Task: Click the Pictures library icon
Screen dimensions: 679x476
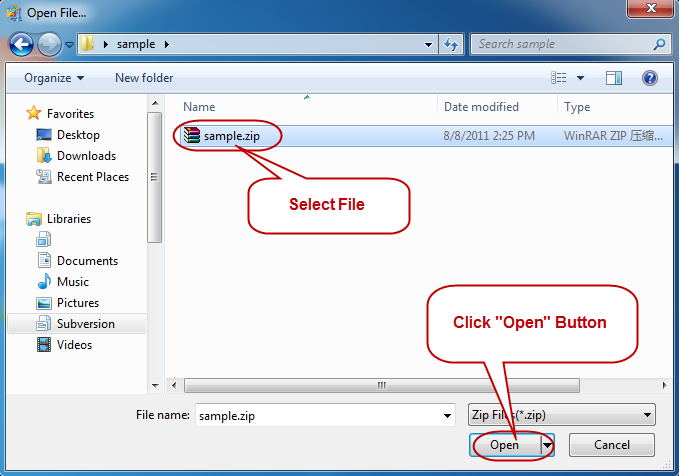Action: (44, 303)
